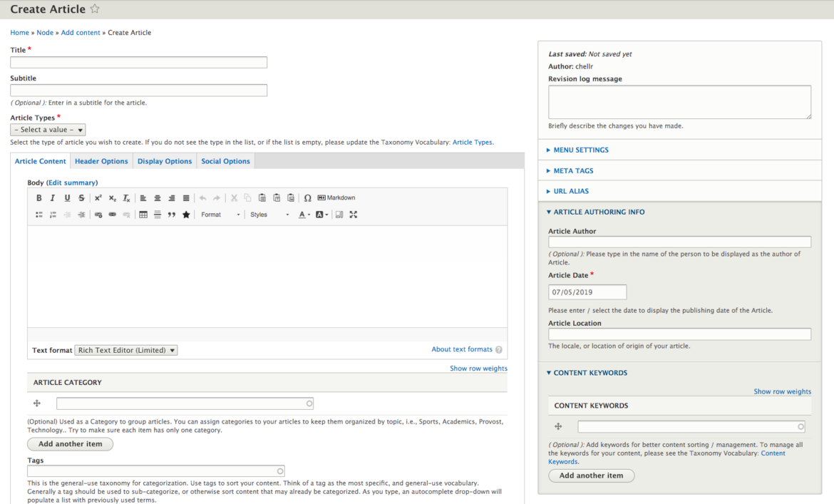
Task: Open the Text format dropdown
Action: click(x=125, y=350)
